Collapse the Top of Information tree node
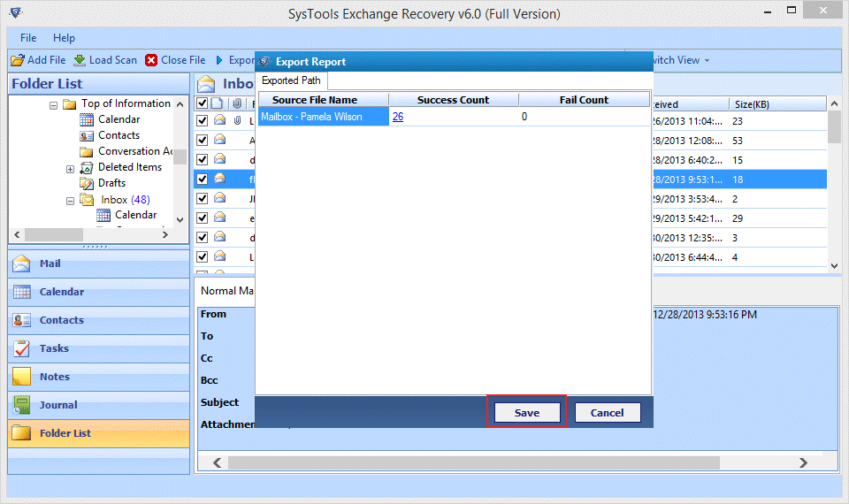 [53, 105]
